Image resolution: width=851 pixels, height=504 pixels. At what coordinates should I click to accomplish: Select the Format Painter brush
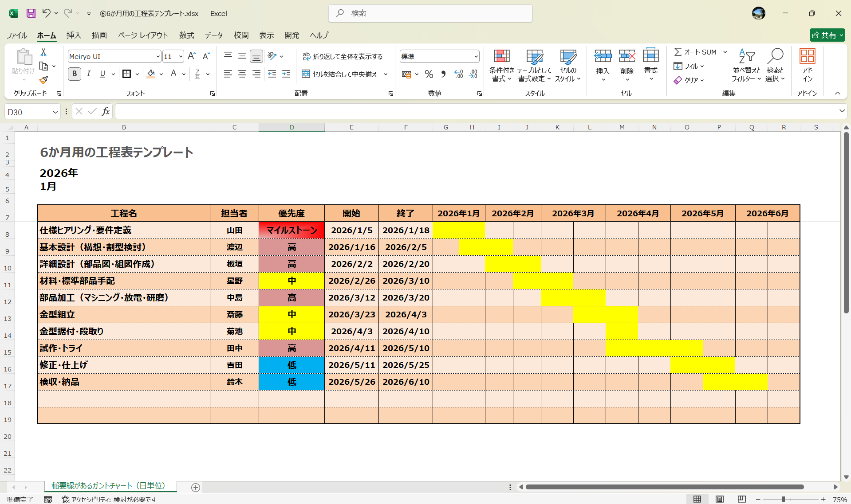(x=43, y=80)
